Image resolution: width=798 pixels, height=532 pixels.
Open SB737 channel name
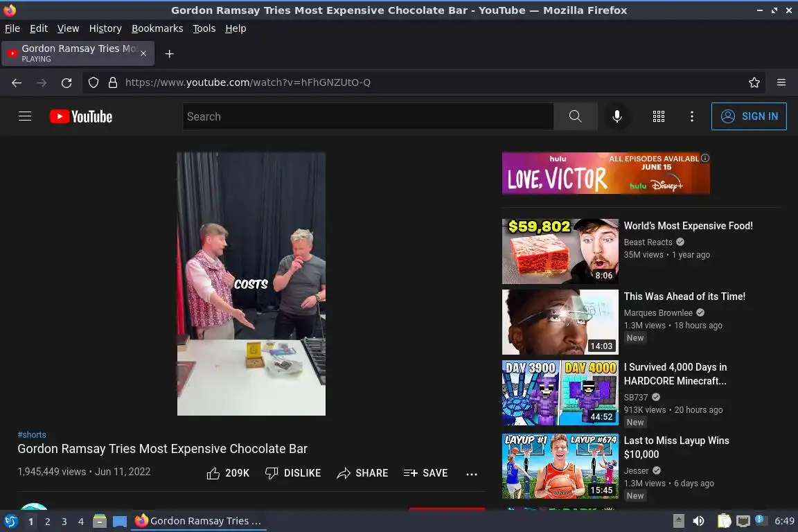point(636,398)
